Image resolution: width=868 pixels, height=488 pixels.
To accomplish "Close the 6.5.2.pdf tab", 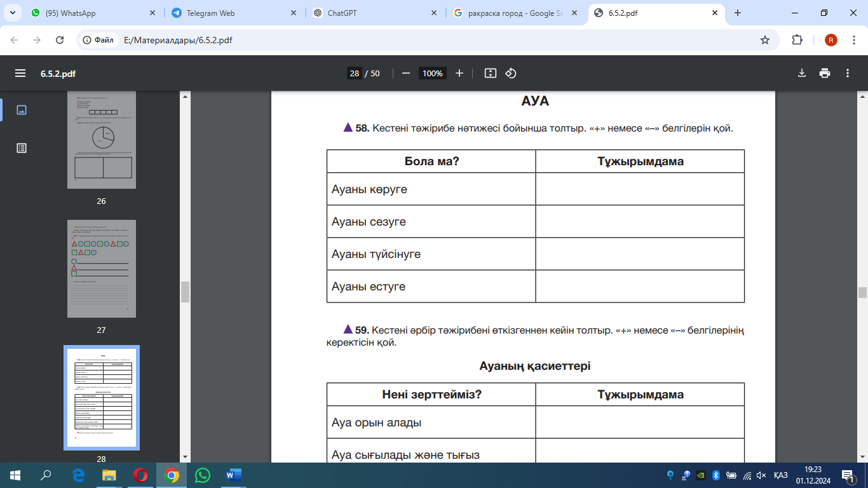I will [x=715, y=13].
